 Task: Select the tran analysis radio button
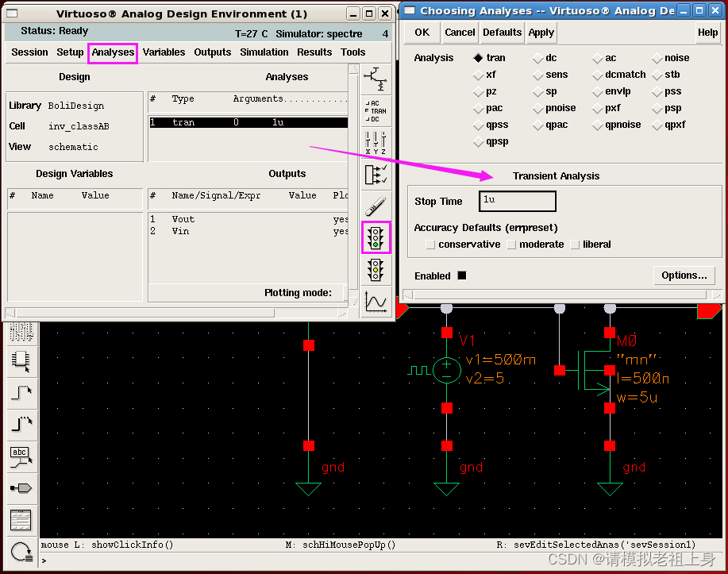click(x=478, y=58)
